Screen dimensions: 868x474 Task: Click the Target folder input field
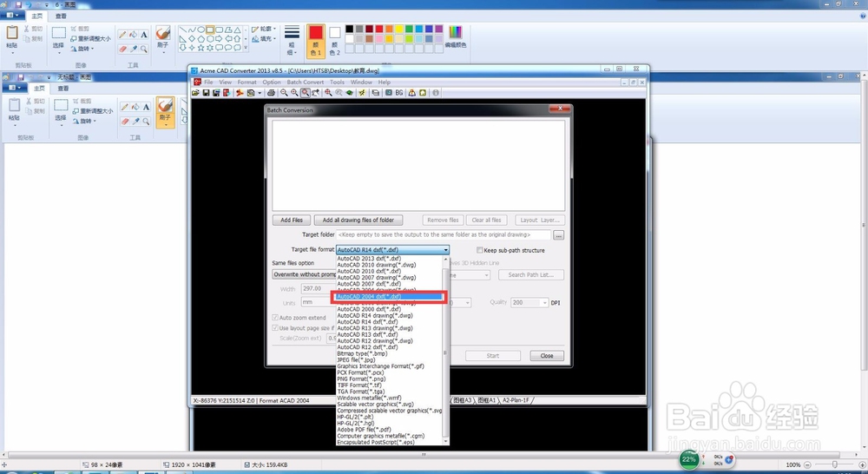444,234
